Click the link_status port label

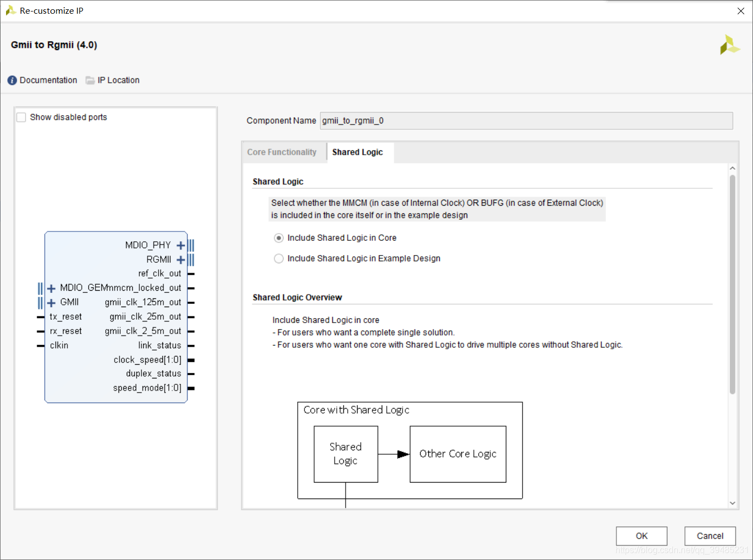160,346
